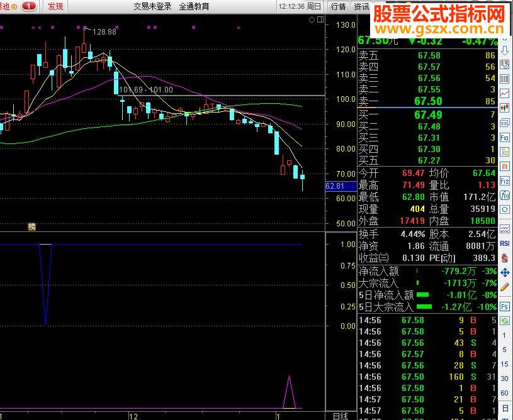Click the 最高 value 71.49
The image size is (513, 420).
pyautogui.click(x=413, y=185)
